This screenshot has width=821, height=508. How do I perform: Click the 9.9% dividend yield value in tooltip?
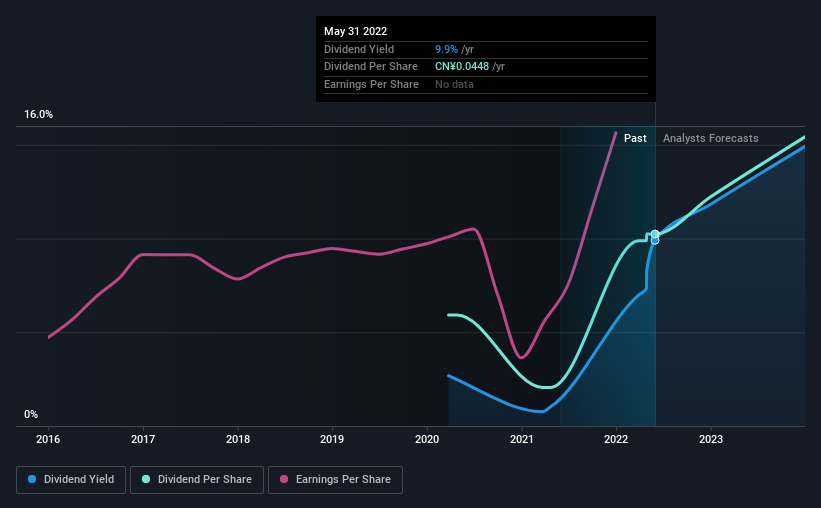coord(446,49)
